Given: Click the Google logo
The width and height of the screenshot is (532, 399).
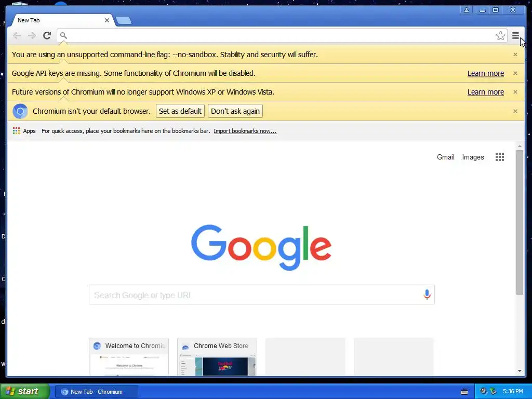Looking at the screenshot, I should pyautogui.click(x=261, y=247).
